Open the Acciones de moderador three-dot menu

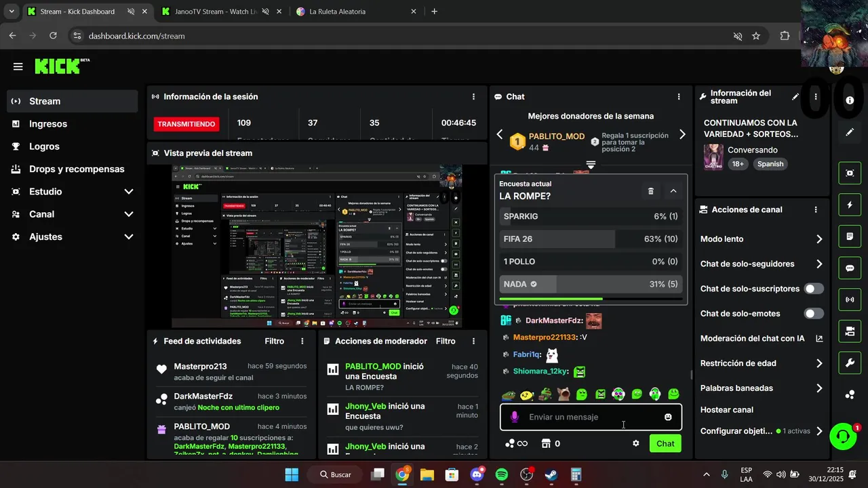[473, 341]
